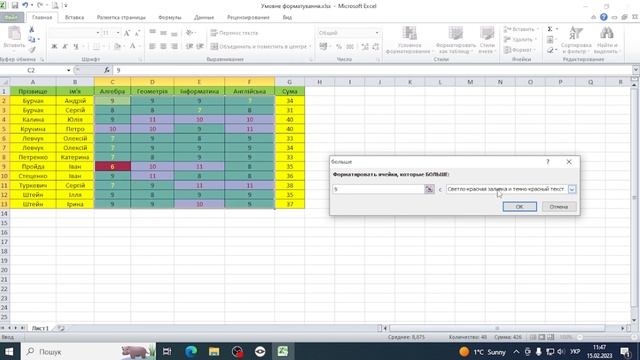Click the Fill Color bucket icon
This screenshot has height=360, width=640.
pos(117,47)
